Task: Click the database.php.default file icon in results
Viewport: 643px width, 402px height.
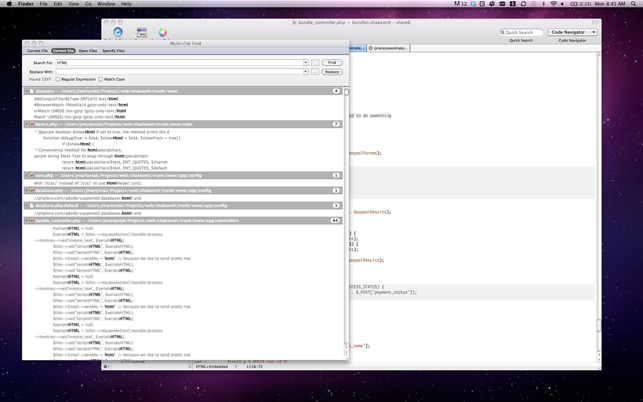Action: pos(32,206)
